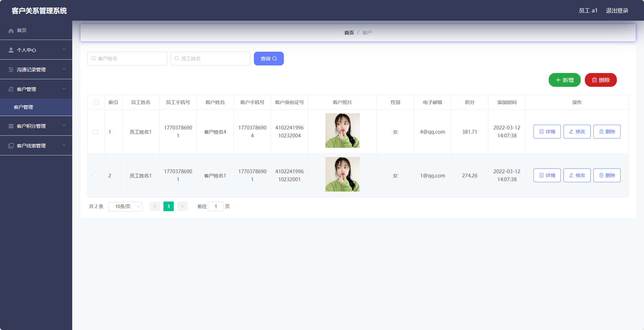Click the list icon beside 客户积分管理
644x330 pixels.
pos(11,126)
